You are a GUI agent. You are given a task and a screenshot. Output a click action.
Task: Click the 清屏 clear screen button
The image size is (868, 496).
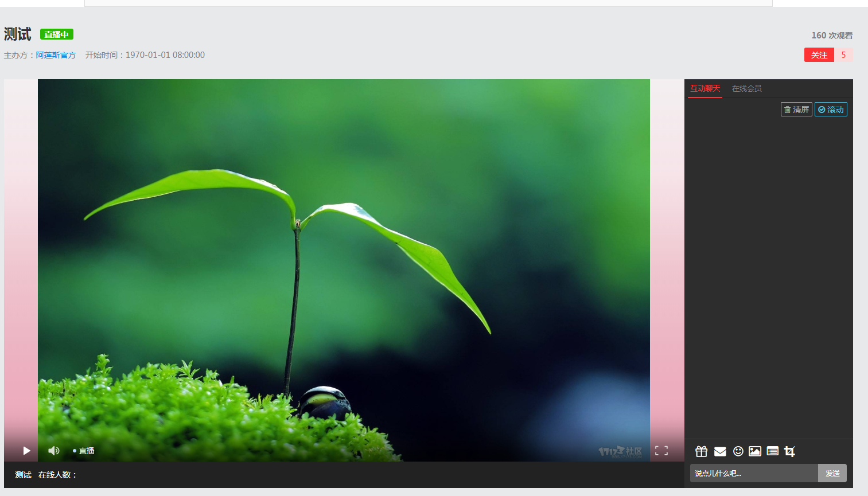click(796, 110)
